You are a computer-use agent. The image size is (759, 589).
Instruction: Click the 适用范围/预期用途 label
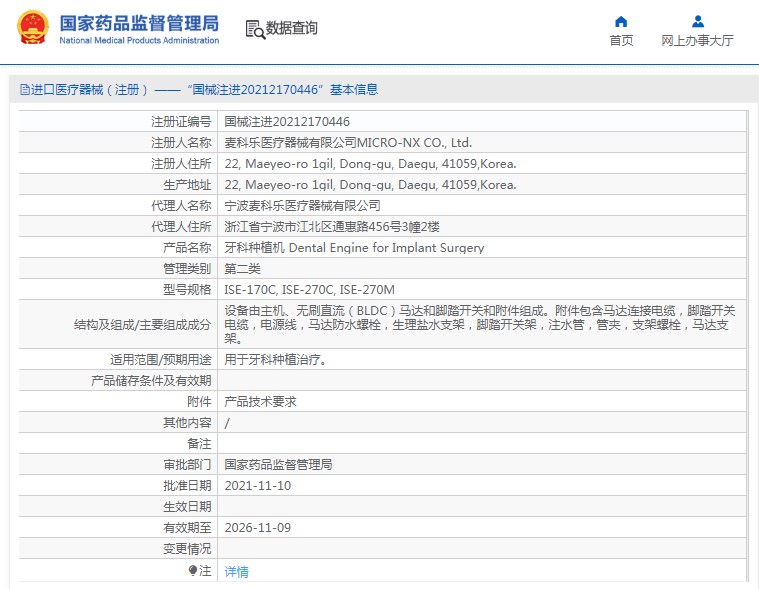pos(161,360)
